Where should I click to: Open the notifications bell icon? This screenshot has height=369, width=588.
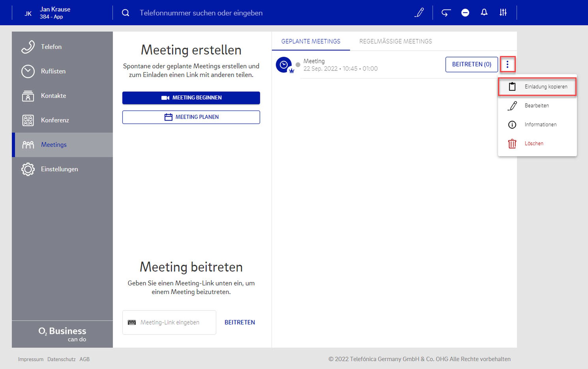(484, 13)
